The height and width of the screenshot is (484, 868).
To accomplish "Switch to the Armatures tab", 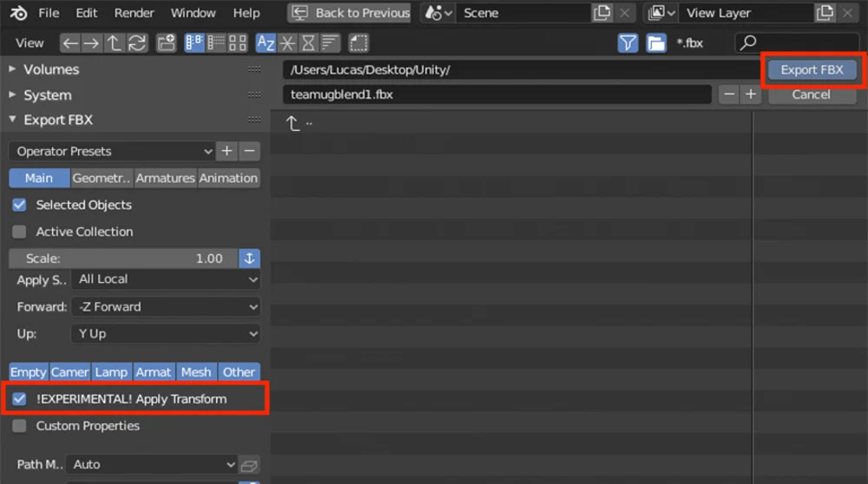I will tap(166, 178).
